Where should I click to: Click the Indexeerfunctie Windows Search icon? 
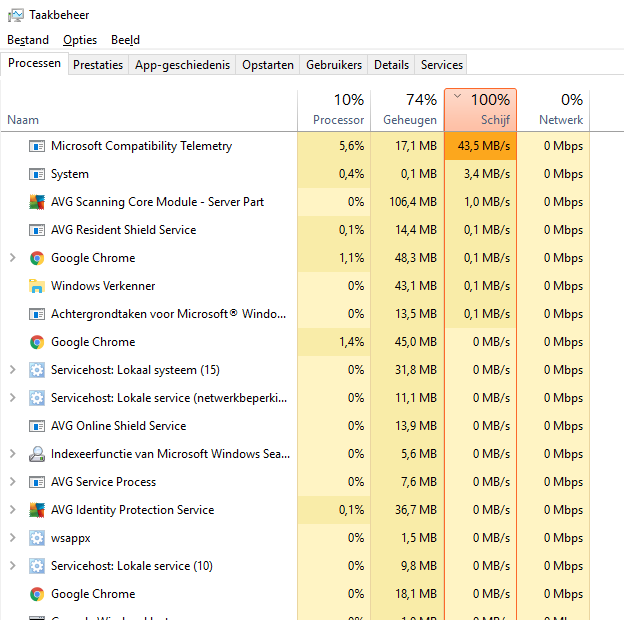[37, 454]
